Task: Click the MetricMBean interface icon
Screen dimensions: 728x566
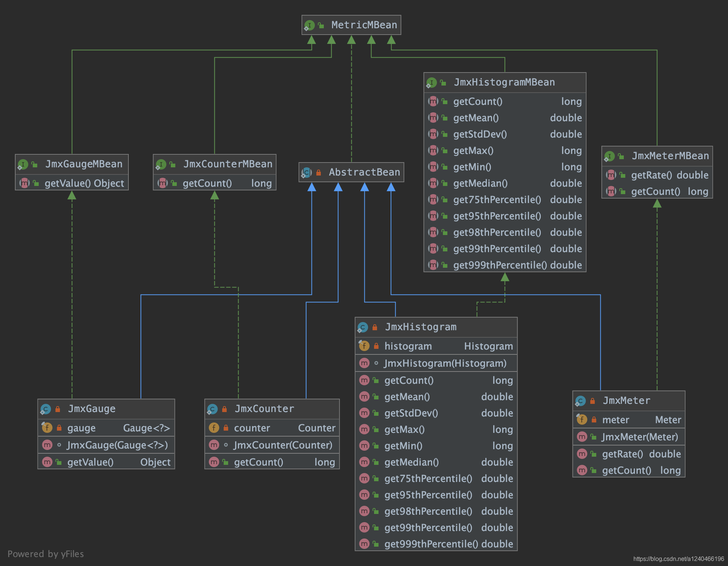Action: pyautogui.click(x=309, y=25)
